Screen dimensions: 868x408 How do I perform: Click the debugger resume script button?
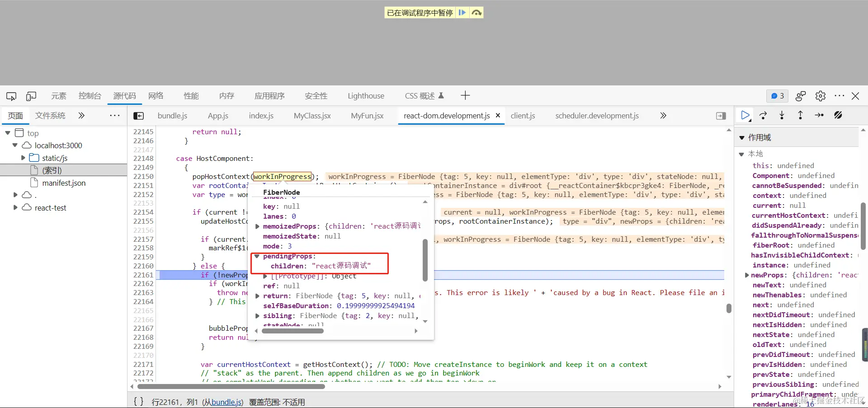pos(745,116)
